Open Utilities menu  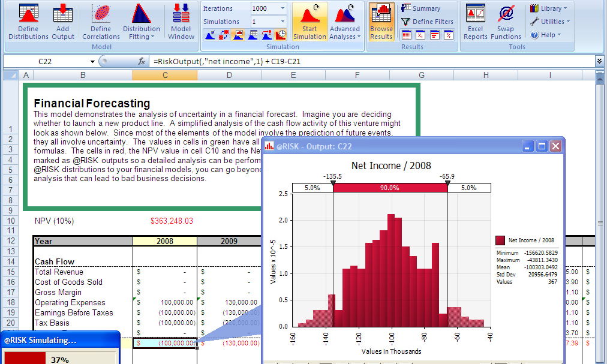coord(550,22)
